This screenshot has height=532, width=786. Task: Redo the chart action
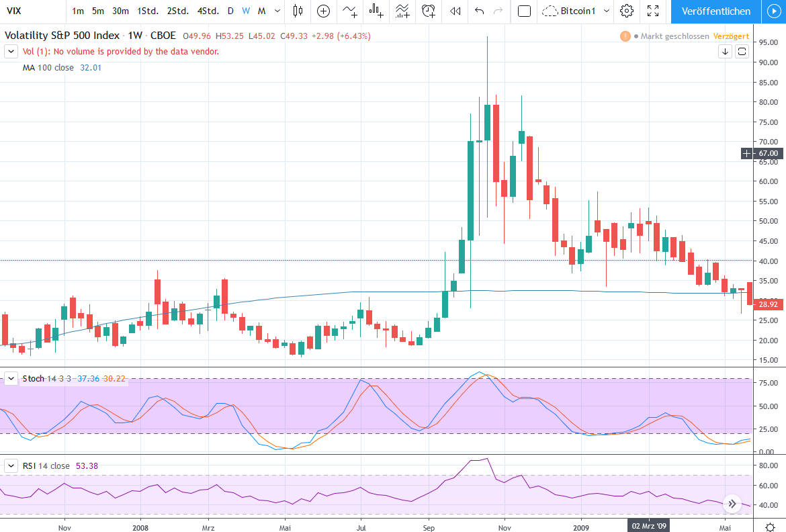(x=498, y=11)
